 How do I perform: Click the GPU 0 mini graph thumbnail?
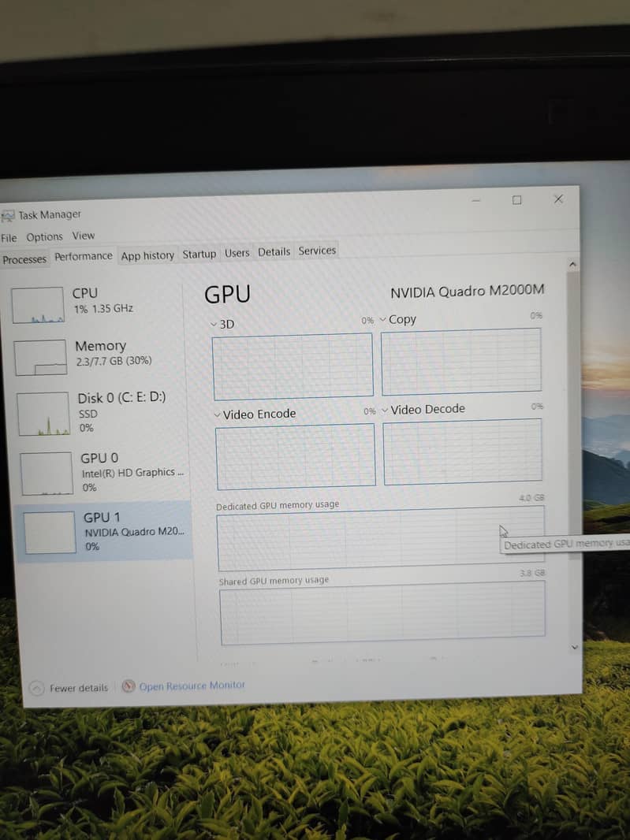click(46, 473)
